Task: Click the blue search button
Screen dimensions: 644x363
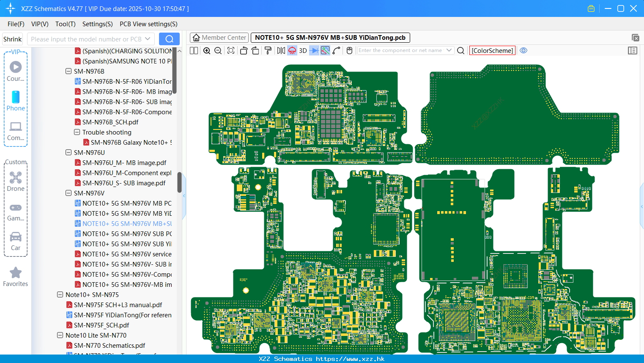Action: (x=169, y=39)
